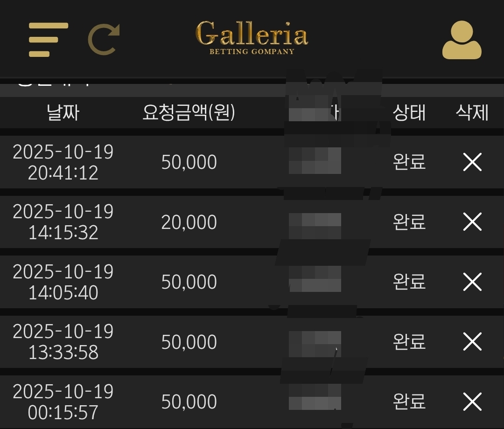Image resolution: width=504 pixels, height=429 pixels.
Task: Select the 2025-10-19 20:41:12 date cell
Action: coord(63,162)
